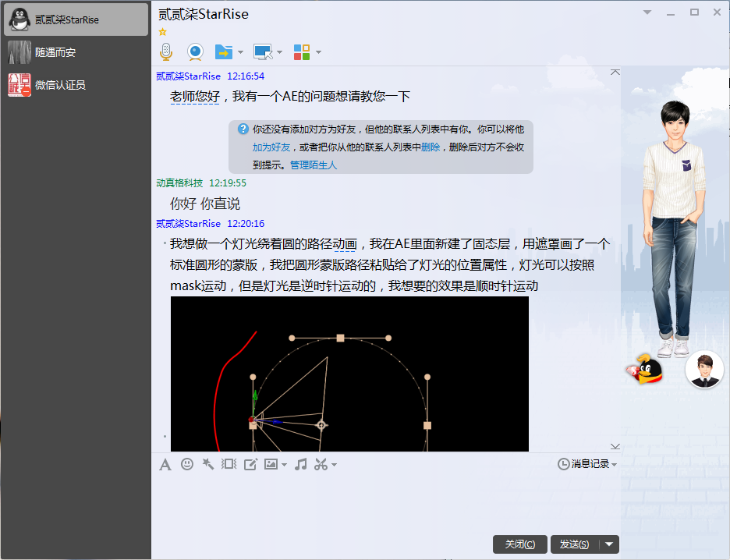Open message history 消息记录

click(583, 463)
